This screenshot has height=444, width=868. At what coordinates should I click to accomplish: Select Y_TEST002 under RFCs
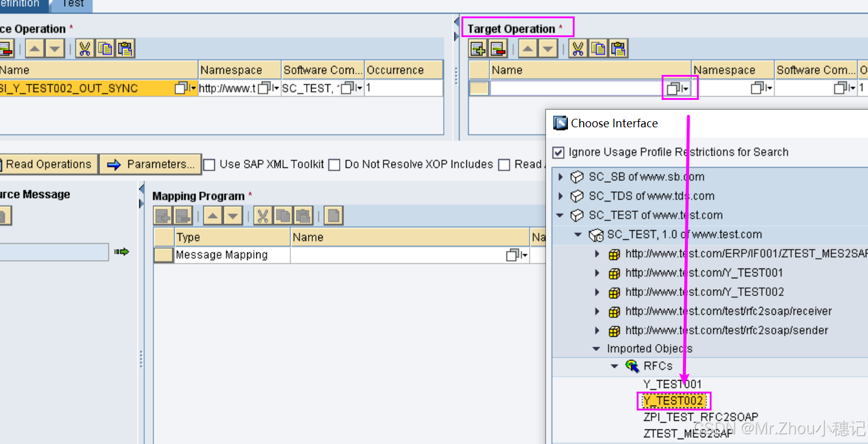673,401
